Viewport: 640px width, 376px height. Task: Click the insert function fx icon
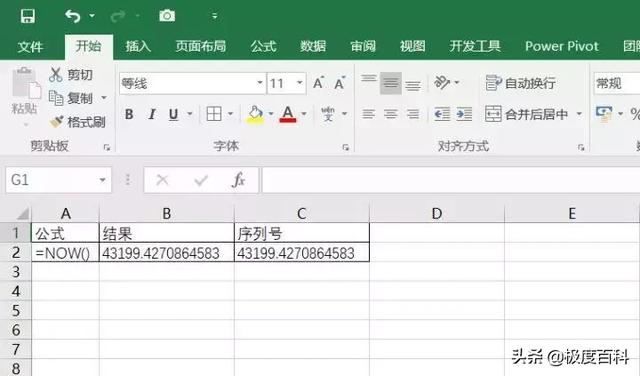pyautogui.click(x=238, y=180)
